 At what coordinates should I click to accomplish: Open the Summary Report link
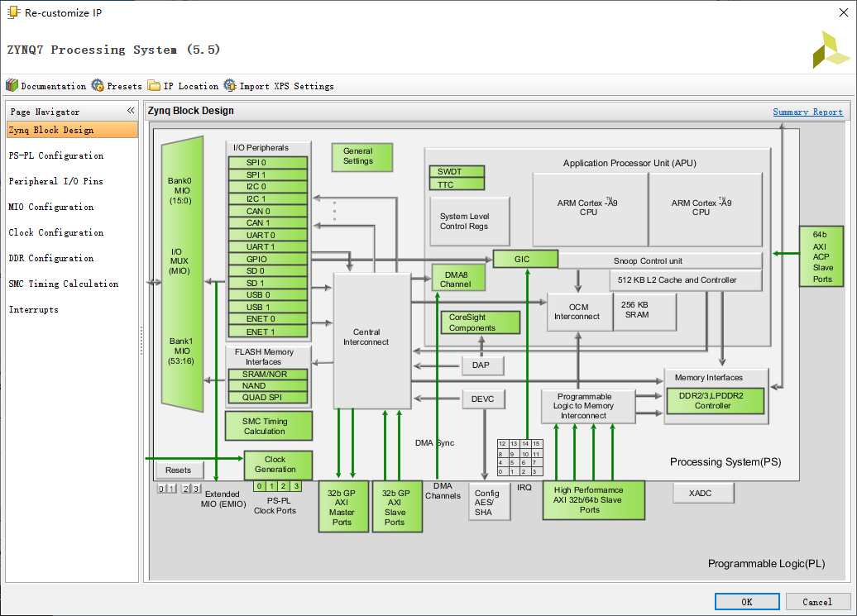coord(807,111)
